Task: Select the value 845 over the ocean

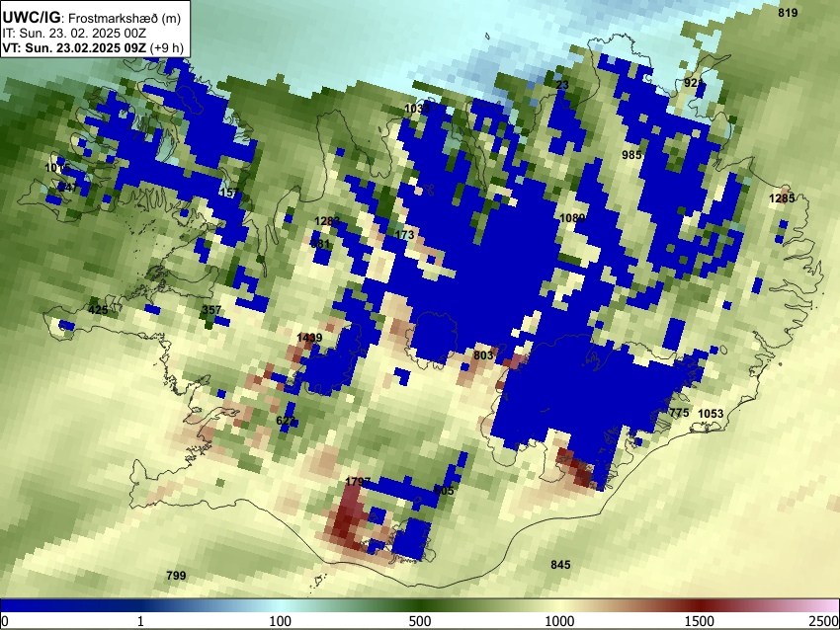Action: point(560,565)
